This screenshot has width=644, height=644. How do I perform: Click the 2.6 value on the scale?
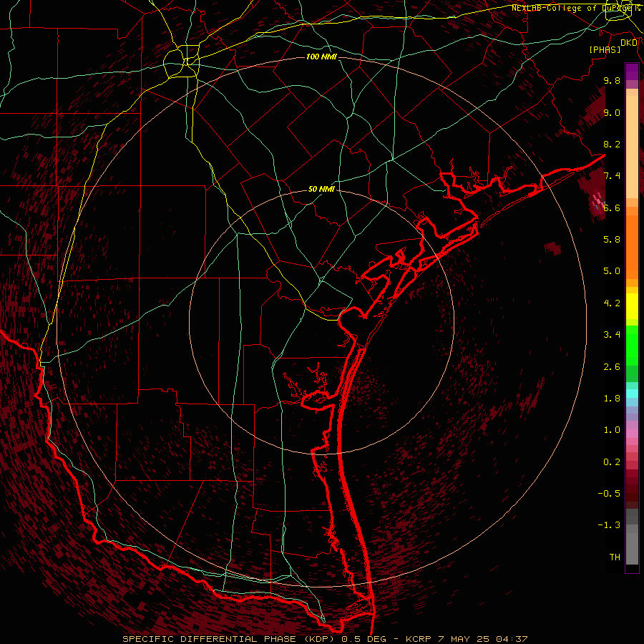pos(612,367)
